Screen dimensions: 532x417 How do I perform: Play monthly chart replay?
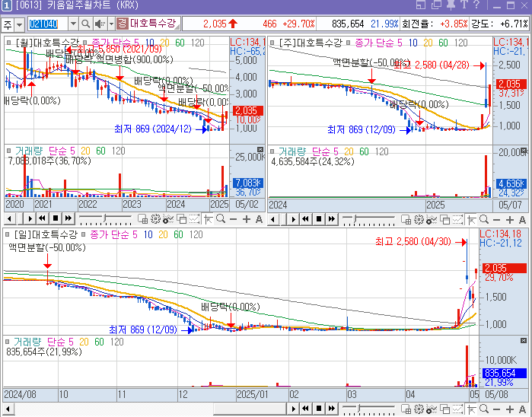pos(30,219)
